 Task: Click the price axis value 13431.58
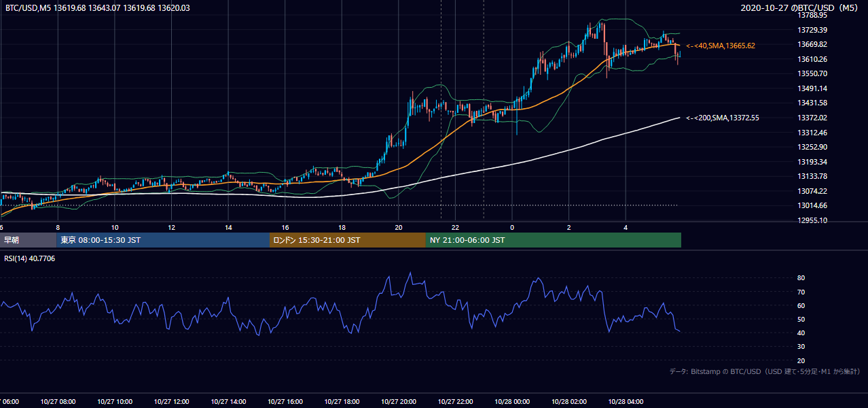(812, 103)
